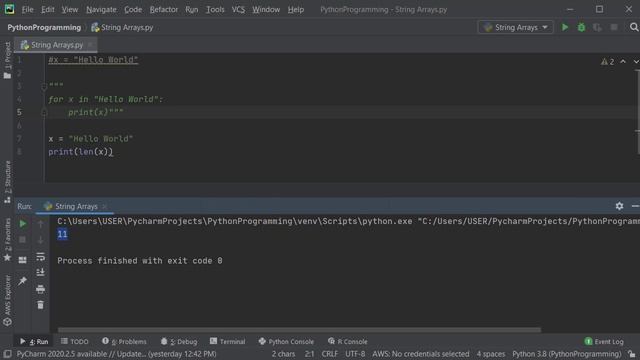Open the Run menu
The image size is (640, 360).
pyautogui.click(x=191, y=9)
